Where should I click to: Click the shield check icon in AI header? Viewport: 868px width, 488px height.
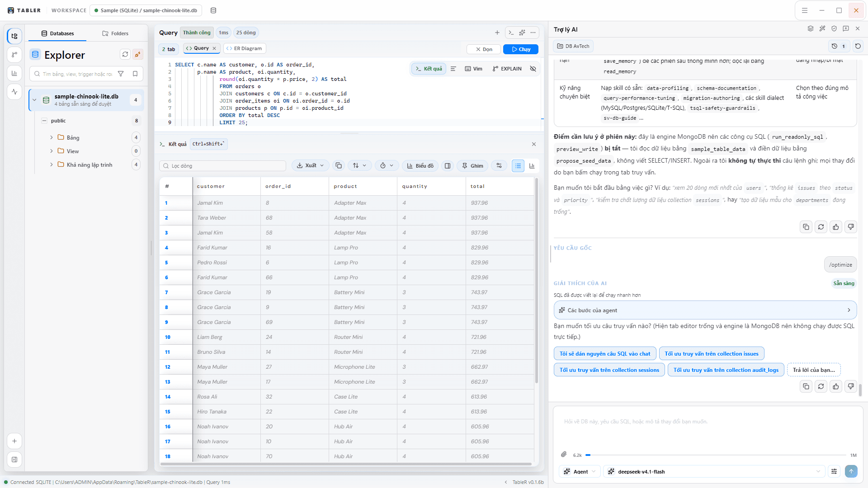click(834, 28)
